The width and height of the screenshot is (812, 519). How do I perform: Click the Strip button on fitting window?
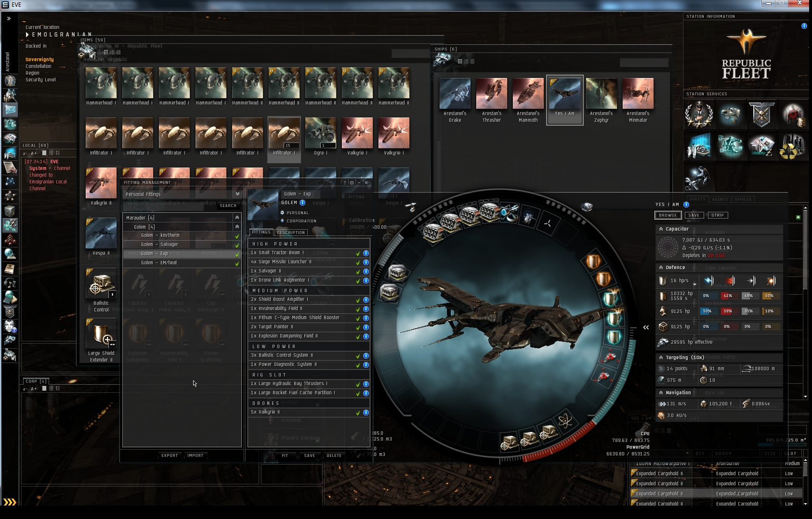pyautogui.click(x=718, y=215)
